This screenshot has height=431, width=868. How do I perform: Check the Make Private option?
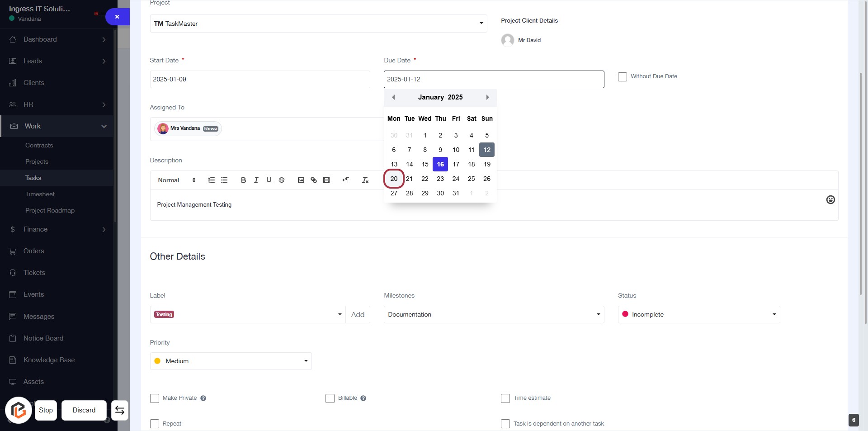point(155,398)
